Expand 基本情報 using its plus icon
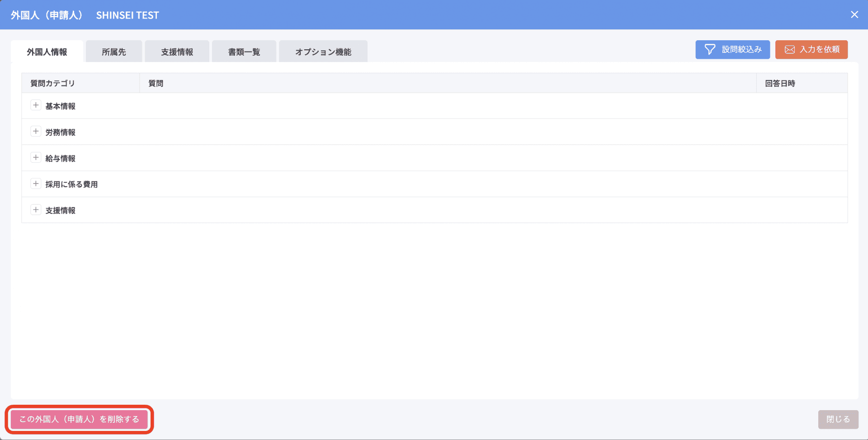 (36, 105)
